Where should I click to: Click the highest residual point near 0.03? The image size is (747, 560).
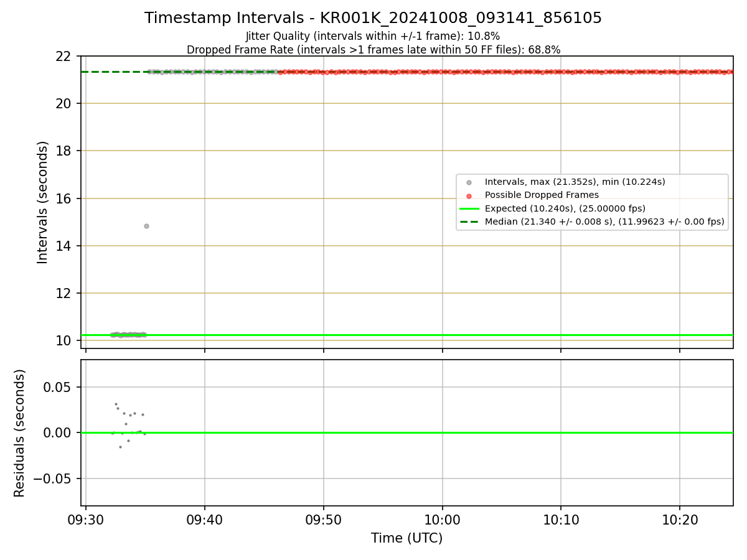point(116,404)
